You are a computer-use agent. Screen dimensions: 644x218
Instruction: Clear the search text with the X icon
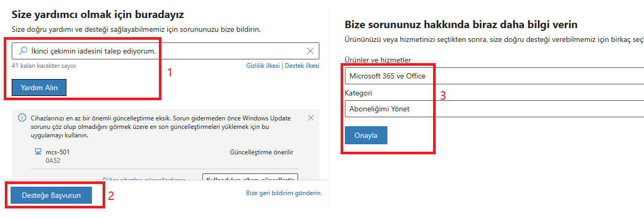point(311,51)
